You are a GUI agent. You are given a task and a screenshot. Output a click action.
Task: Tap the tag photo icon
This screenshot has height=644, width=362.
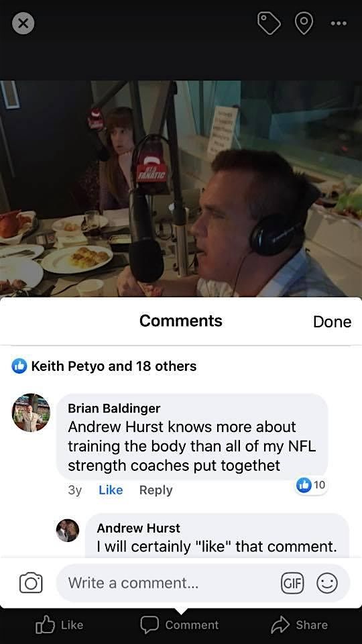point(269,23)
